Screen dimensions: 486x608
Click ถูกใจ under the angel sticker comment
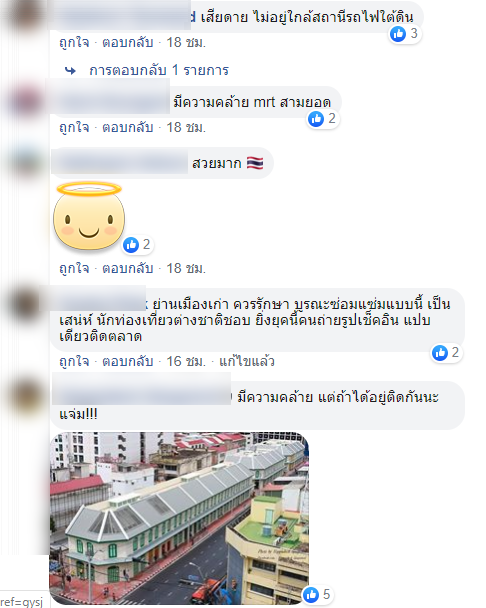pos(74,268)
